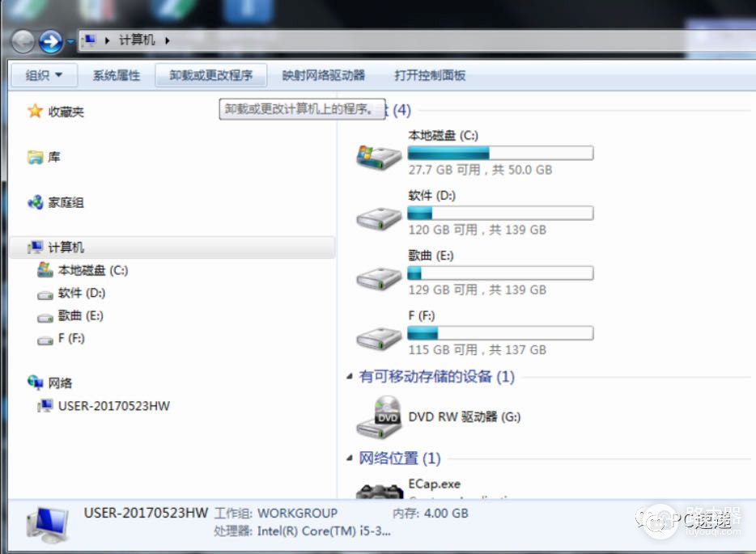This screenshot has height=554, width=756.
Task: Select DVD RW 驱动器 (G:) label
Action: point(465,417)
